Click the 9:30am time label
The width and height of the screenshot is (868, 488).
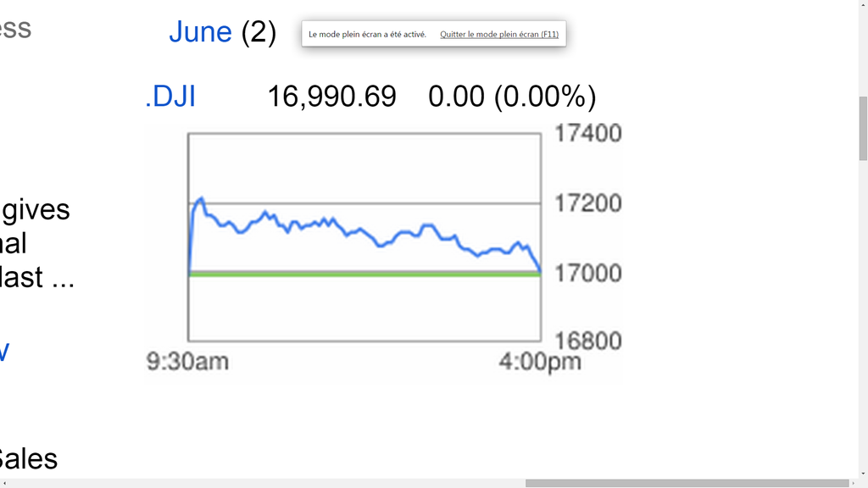point(187,361)
